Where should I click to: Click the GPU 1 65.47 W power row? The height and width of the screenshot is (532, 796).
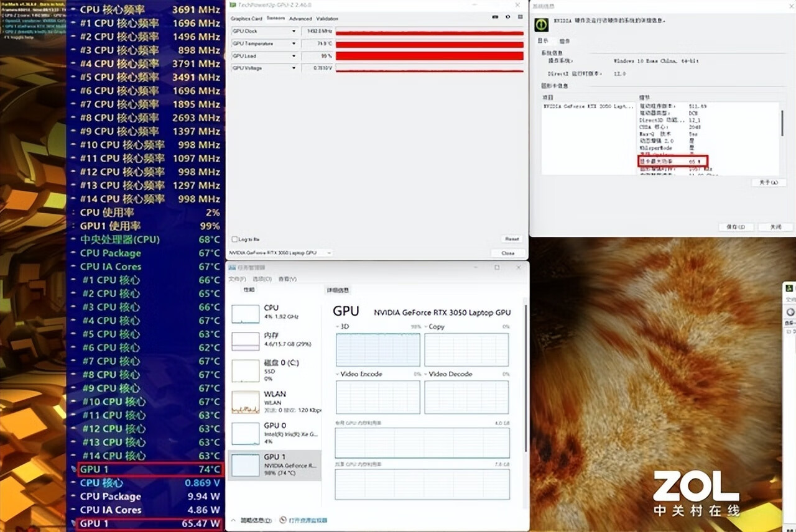pos(149,523)
